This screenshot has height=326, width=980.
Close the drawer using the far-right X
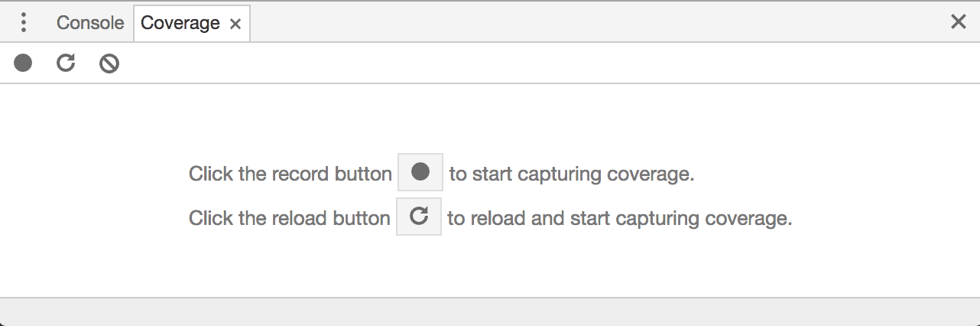point(958,22)
